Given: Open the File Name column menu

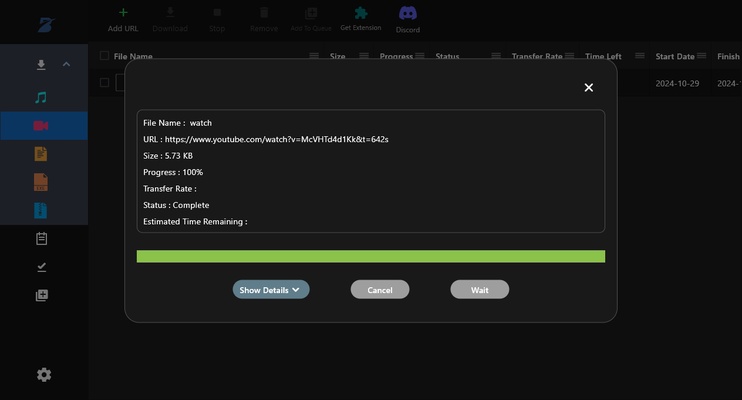Looking at the screenshot, I should 314,57.
